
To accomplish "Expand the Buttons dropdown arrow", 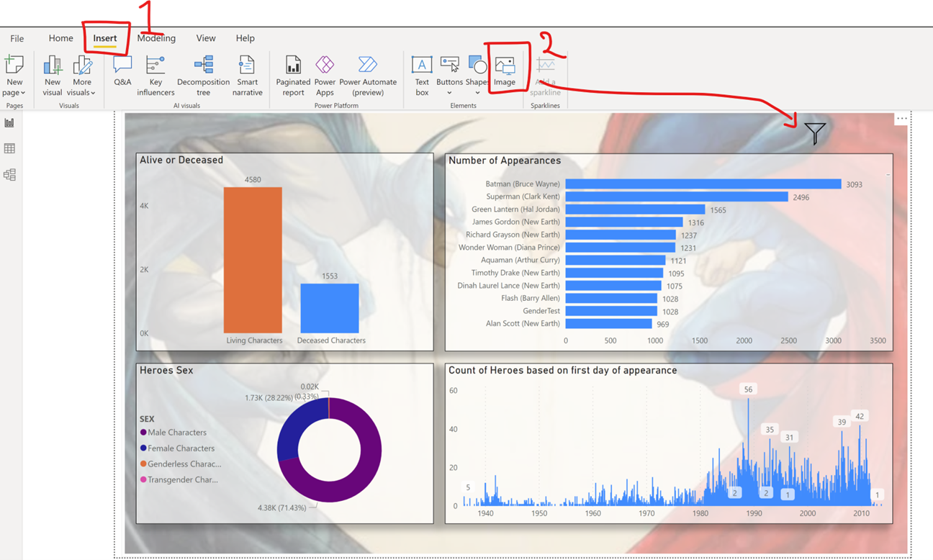I will pos(449,93).
